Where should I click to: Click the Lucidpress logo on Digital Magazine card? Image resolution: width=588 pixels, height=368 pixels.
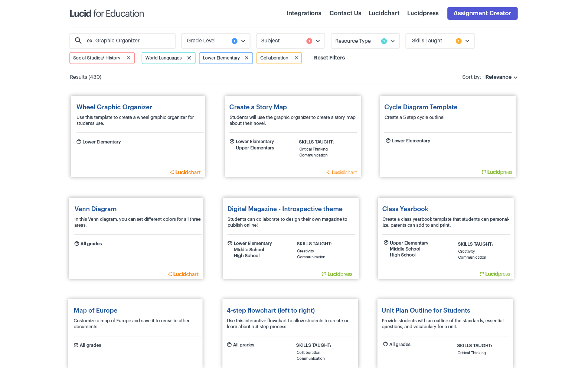click(337, 274)
